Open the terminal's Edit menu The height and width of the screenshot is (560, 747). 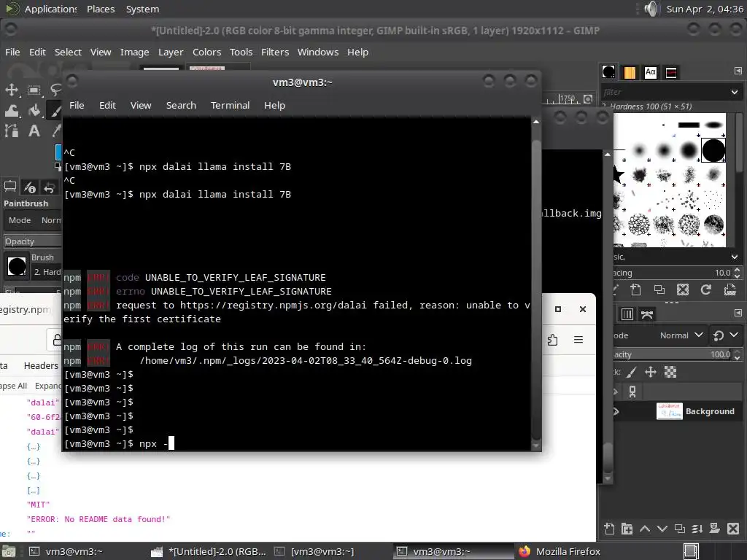pyautogui.click(x=107, y=105)
